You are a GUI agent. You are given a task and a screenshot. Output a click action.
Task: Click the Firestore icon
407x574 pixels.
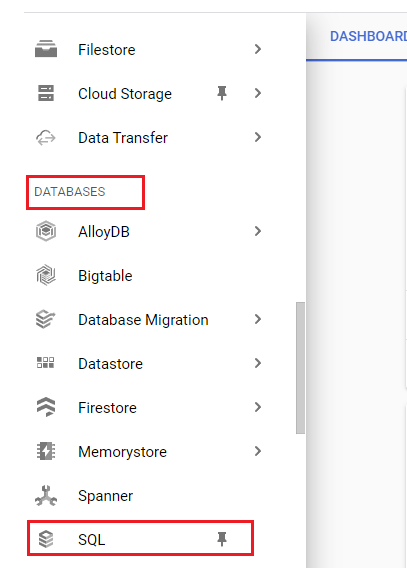pyautogui.click(x=46, y=407)
